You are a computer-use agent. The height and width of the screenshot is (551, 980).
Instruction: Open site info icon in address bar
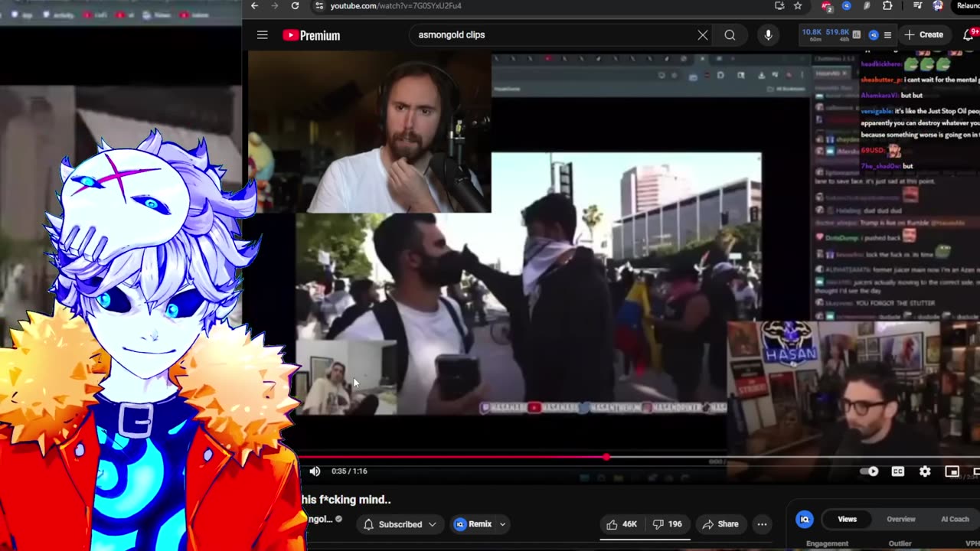319,6
